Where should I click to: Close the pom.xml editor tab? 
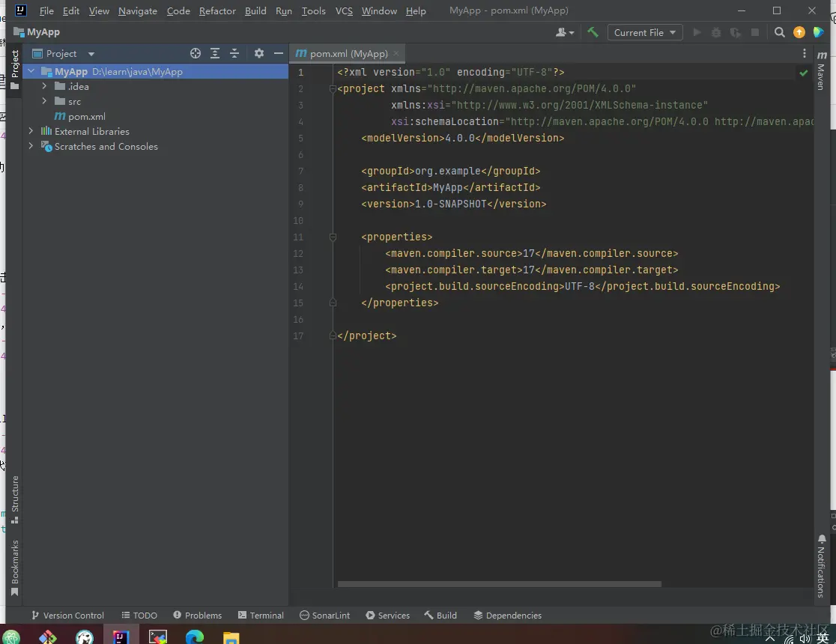coord(396,53)
